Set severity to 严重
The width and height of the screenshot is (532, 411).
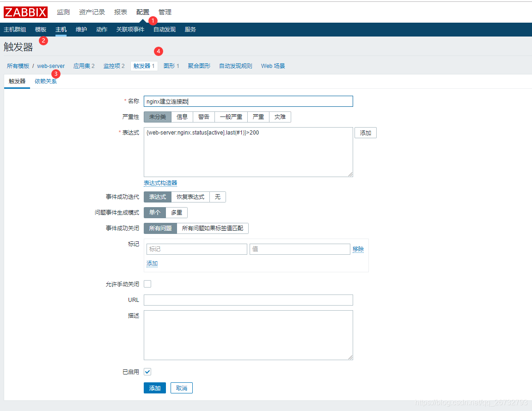click(258, 117)
